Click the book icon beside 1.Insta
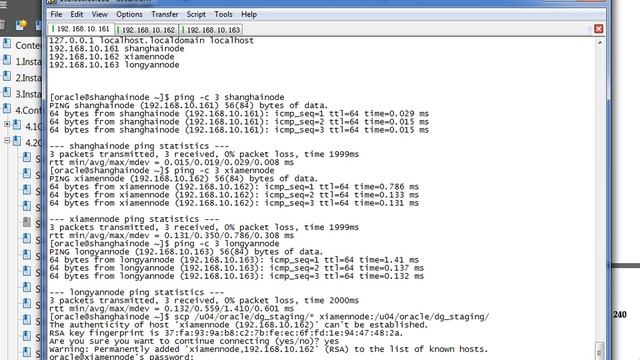 [7, 60]
